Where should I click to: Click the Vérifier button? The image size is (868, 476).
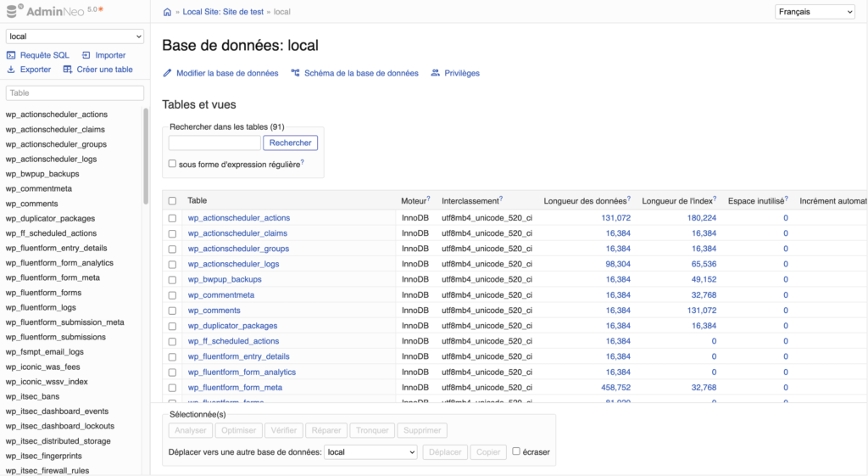pos(284,430)
